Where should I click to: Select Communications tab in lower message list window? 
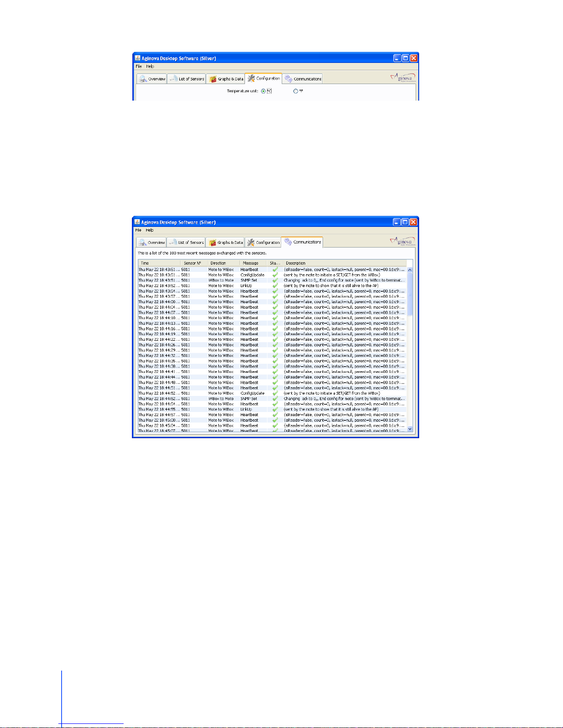pyautogui.click(x=302, y=242)
